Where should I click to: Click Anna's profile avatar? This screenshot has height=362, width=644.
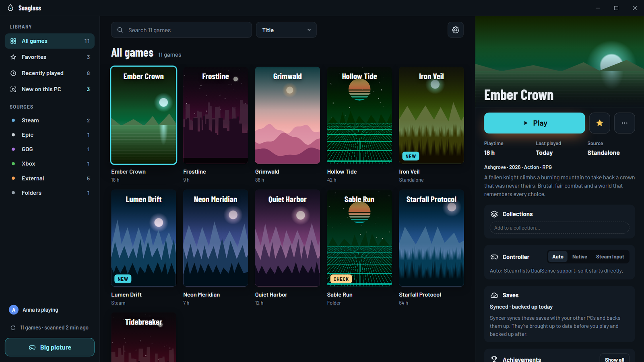coord(14,310)
